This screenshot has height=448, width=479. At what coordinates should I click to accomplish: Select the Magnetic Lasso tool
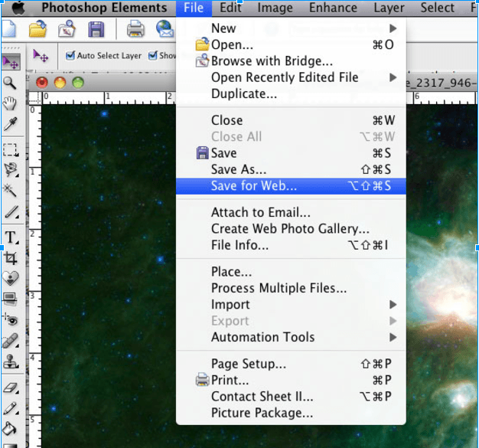tap(11, 170)
